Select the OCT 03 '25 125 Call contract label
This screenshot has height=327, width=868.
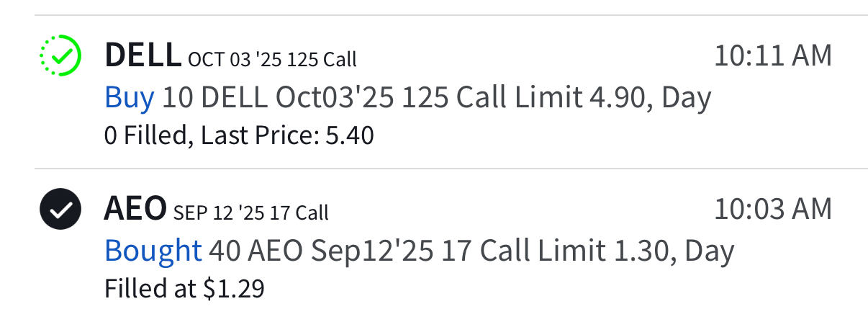tap(272, 59)
